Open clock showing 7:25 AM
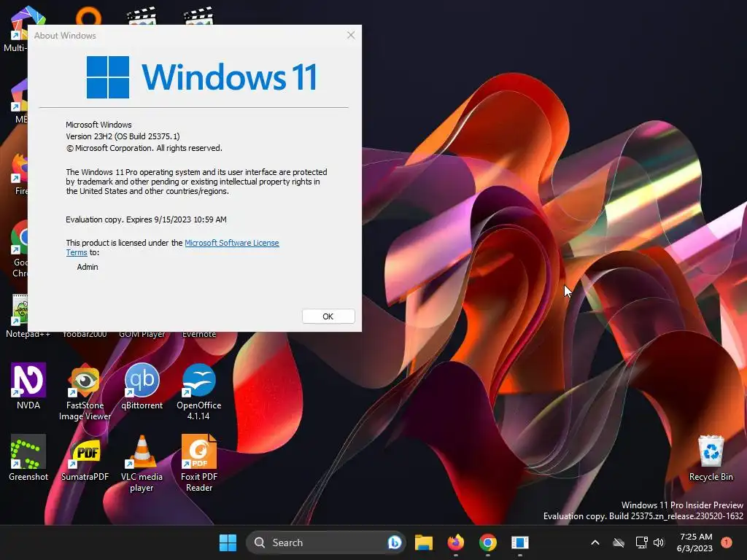 695,542
